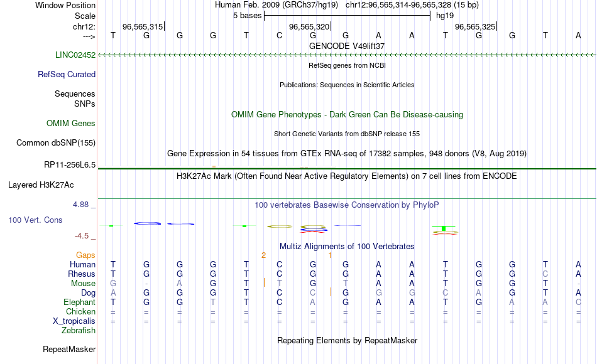Select the Zebrafish species label
Image resolution: width=597 pixels, height=364 pixels.
79,330
